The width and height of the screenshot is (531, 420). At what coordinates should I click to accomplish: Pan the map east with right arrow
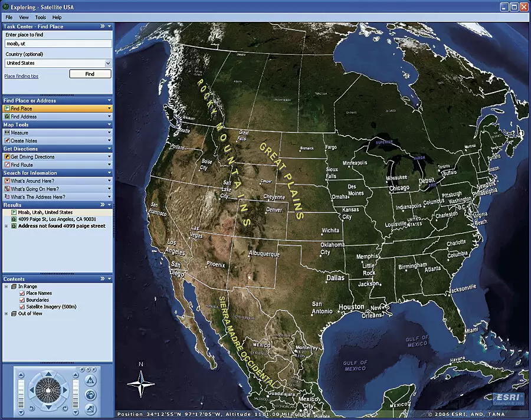point(65,390)
